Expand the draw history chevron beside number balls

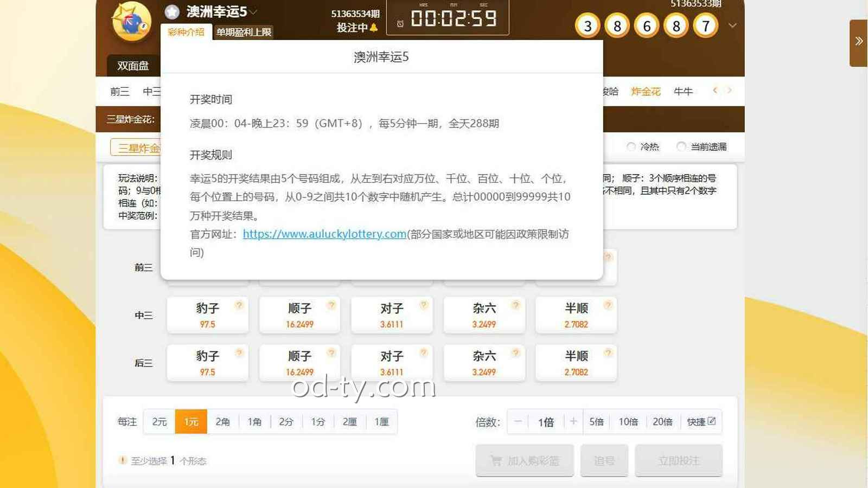pos(732,25)
